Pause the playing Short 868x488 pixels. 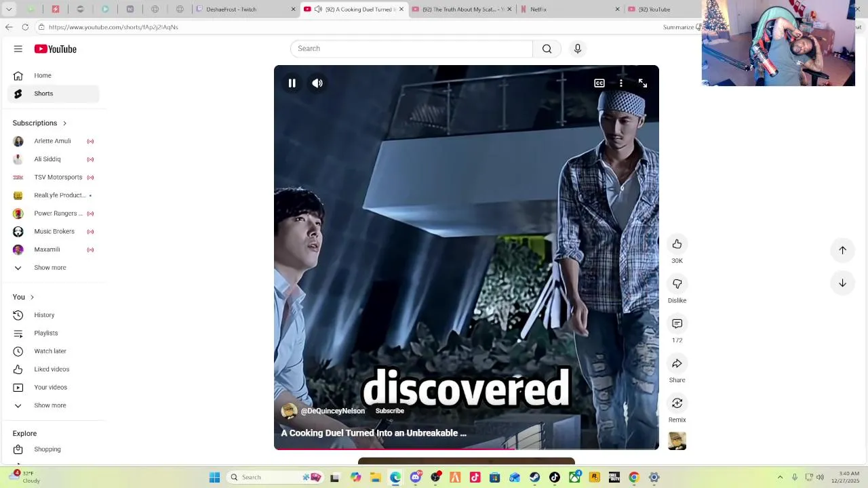pos(292,83)
